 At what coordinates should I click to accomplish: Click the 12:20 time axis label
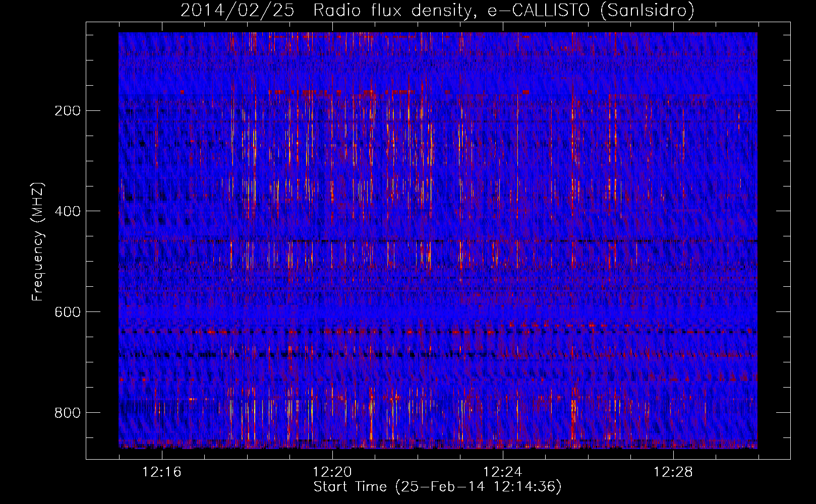click(x=332, y=472)
